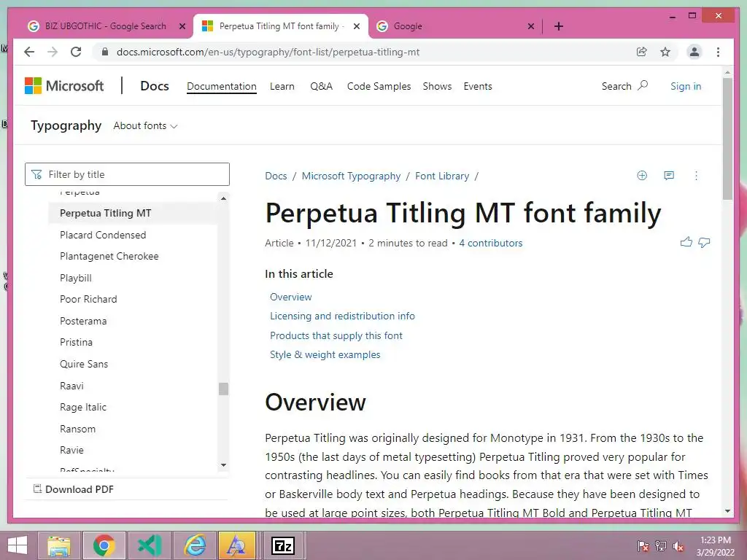Click the muted volume tray icon
Image resolution: width=747 pixels, height=560 pixels.
pos(678,546)
